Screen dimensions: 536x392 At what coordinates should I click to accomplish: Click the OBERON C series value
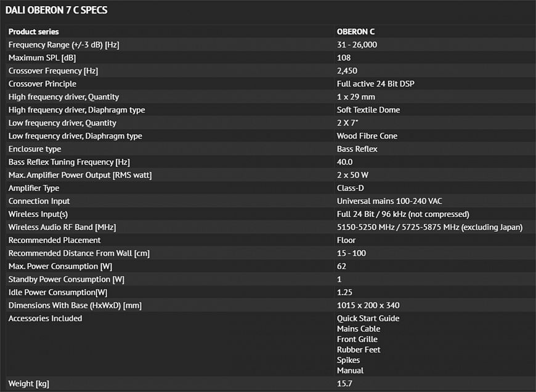355,31
